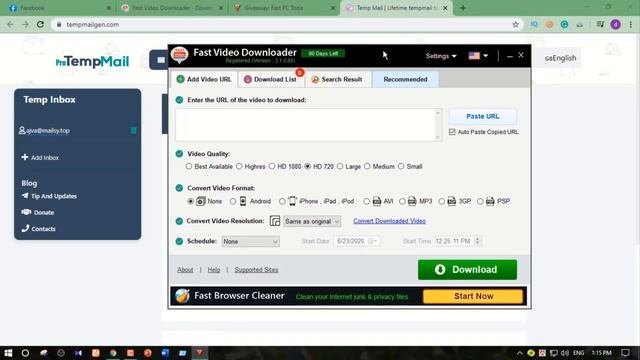Image resolution: width=640 pixels, height=360 pixels.
Task: Open the Same as original resolution dropdown
Action: point(312,221)
